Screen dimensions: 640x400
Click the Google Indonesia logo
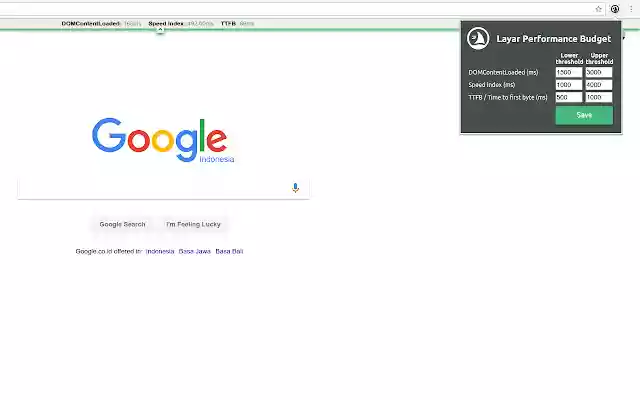[163, 140]
